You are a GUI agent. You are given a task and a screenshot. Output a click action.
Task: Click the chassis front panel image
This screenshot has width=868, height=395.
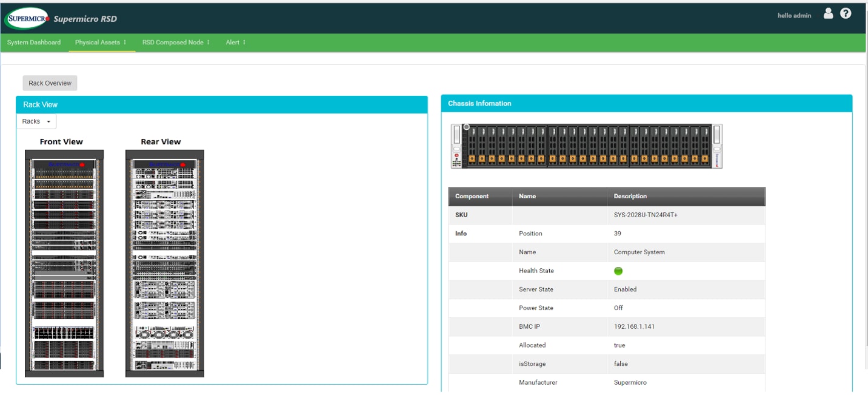click(x=586, y=146)
